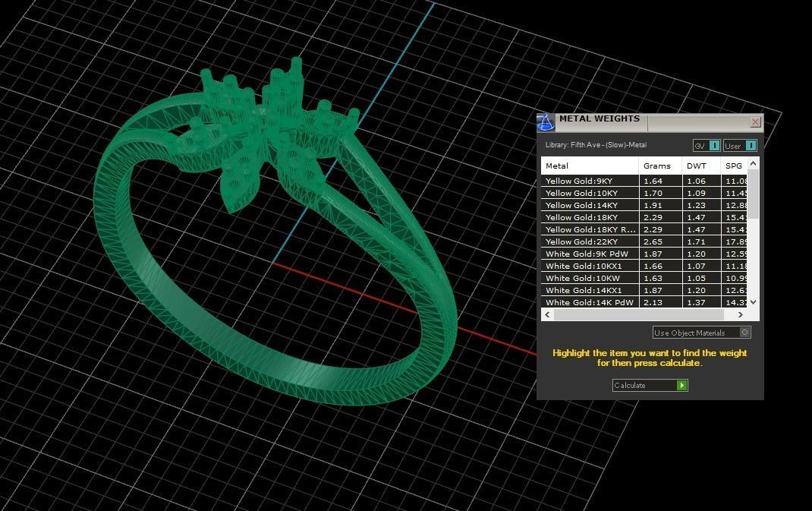Select the Yellow Gold:10KY row
812x511 pixels.
pos(645,193)
